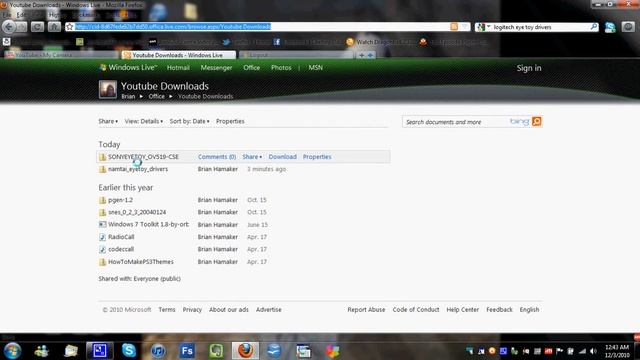Open the View: Details dropdown
Image resolution: width=640 pixels, height=360 pixels.
[x=144, y=121]
